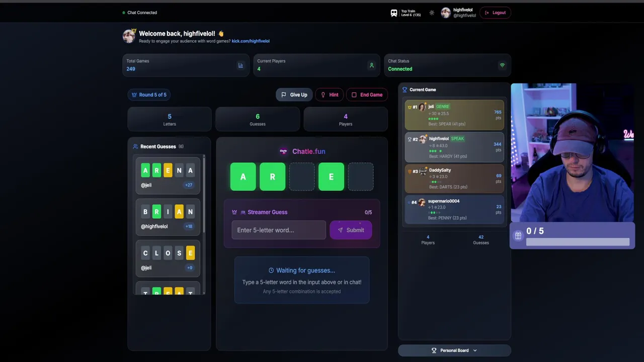Viewport: 644px width, 362px height.
Task: Give up the current round
Action: pos(294,95)
